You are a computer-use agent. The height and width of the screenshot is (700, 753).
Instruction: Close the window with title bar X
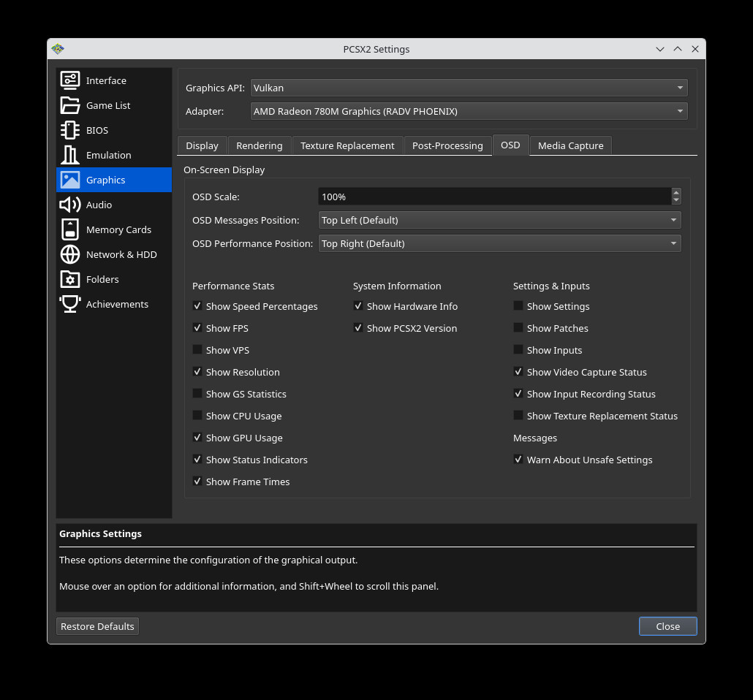695,49
